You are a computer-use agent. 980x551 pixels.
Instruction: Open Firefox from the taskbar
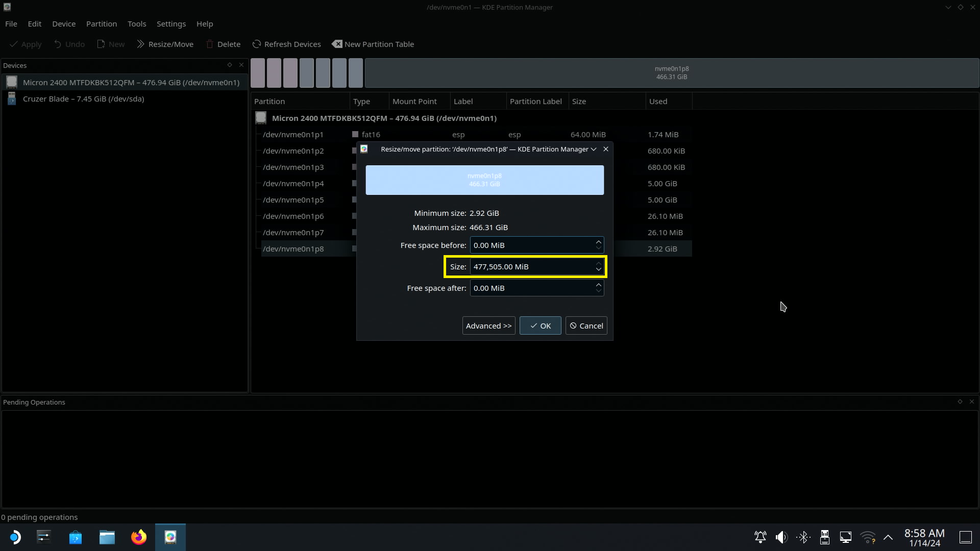click(138, 537)
